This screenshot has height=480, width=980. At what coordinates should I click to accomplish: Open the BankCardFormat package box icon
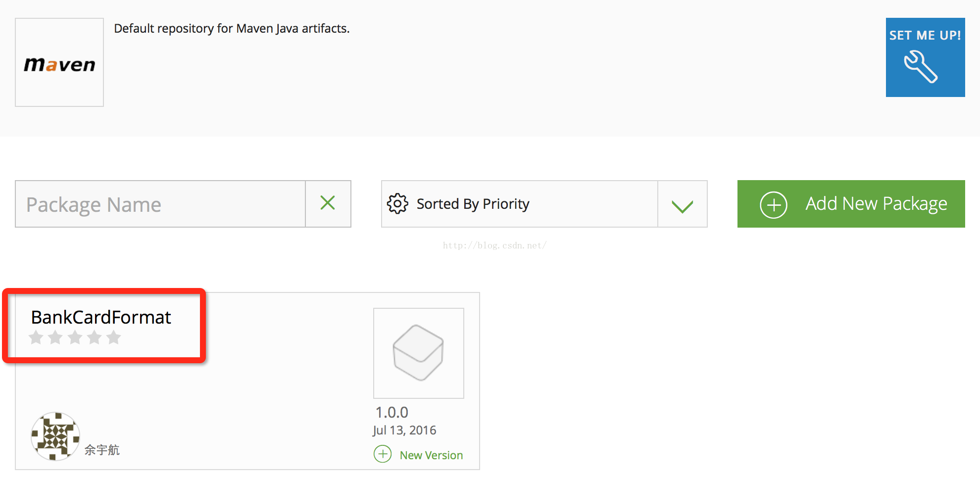(418, 353)
